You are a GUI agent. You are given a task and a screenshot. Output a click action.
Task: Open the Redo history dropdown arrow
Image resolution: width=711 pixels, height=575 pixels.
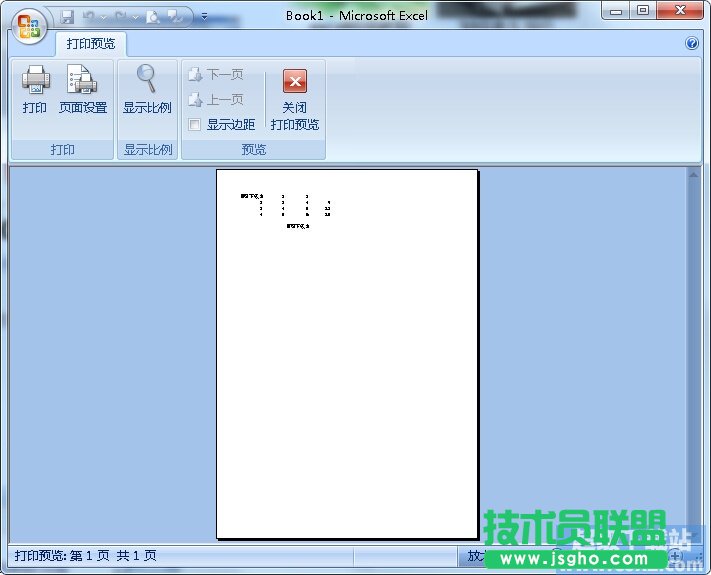pyautogui.click(x=135, y=16)
